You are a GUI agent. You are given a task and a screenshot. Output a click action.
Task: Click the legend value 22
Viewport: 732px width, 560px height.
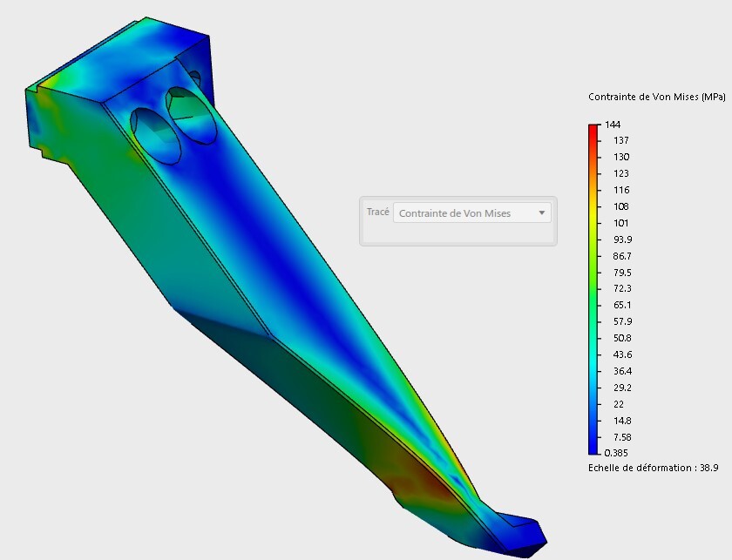click(619, 404)
